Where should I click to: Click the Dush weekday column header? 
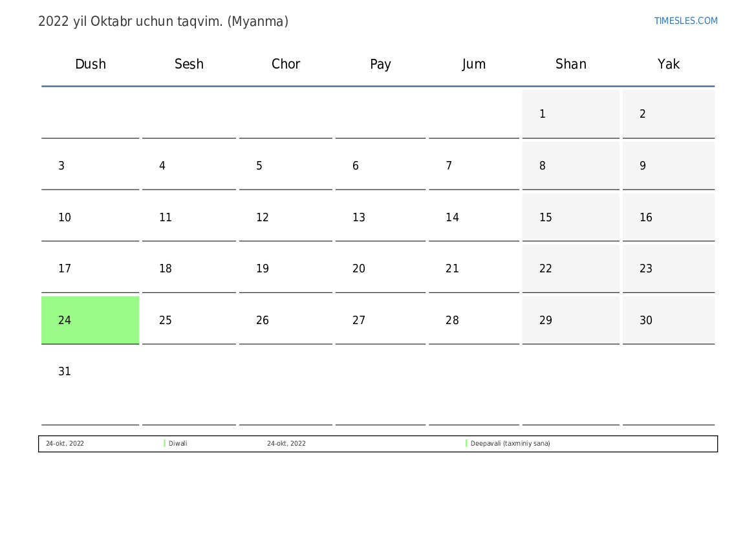click(91, 64)
